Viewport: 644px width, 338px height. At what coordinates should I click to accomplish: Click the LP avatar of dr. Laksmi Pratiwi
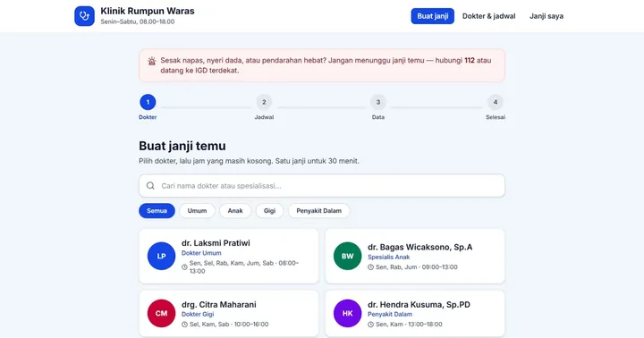point(161,256)
